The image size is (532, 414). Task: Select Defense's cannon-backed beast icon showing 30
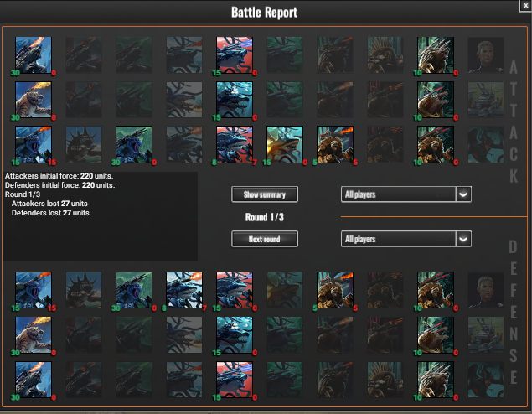tap(34, 380)
